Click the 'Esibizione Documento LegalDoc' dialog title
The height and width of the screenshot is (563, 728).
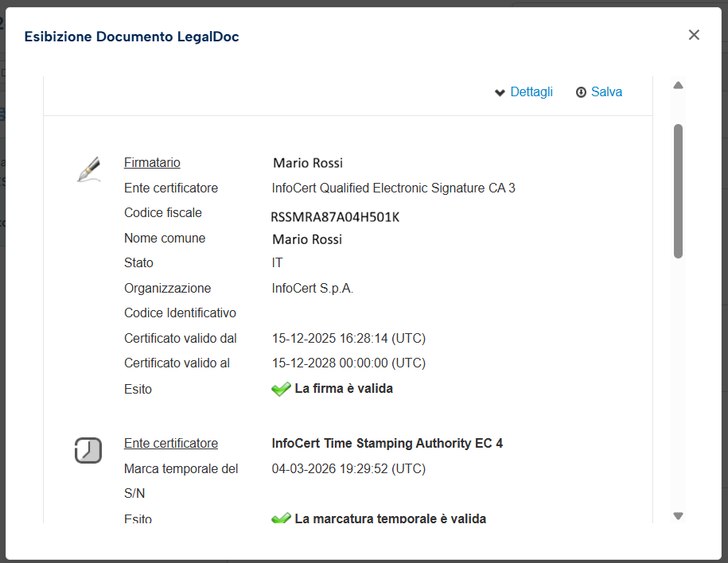click(x=131, y=37)
